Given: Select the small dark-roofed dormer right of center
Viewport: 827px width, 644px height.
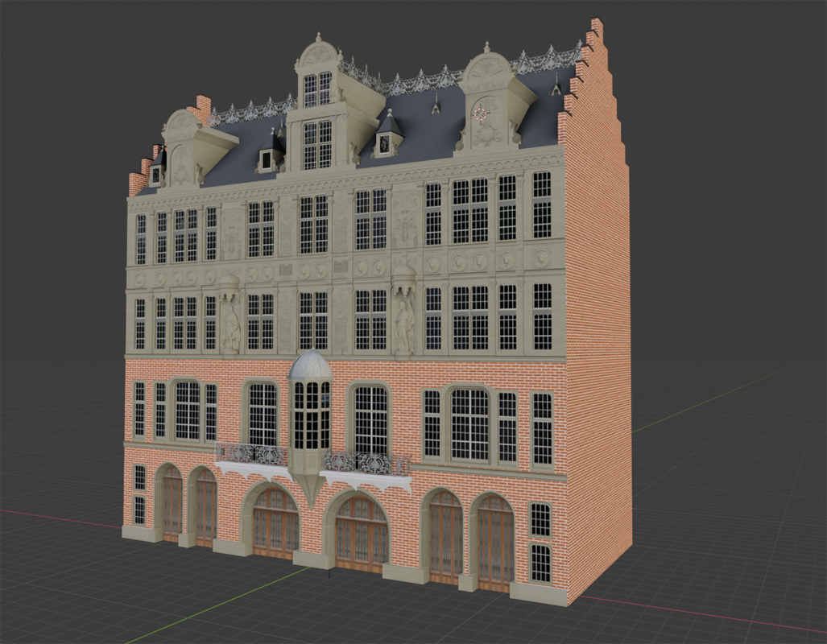Looking at the screenshot, I should [388, 135].
